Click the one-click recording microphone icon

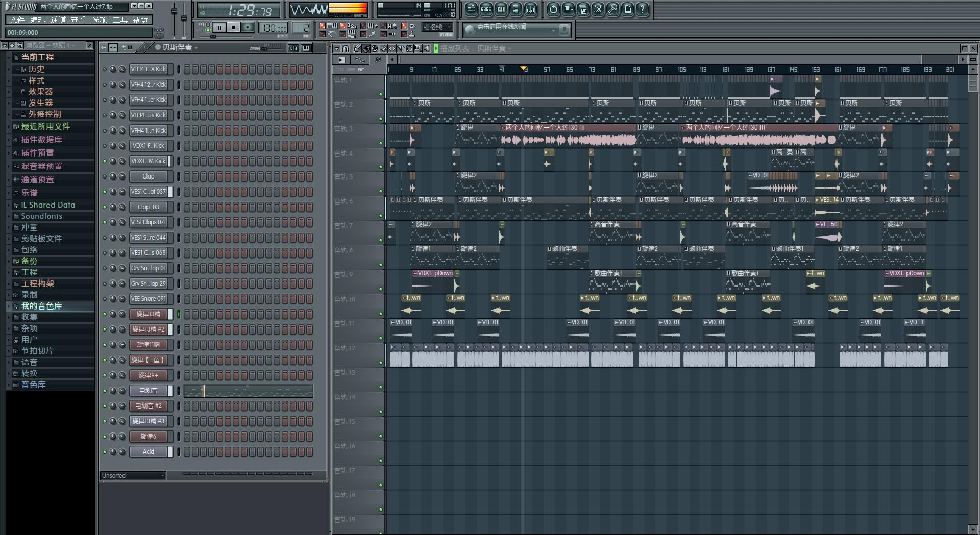tap(612, 9)
